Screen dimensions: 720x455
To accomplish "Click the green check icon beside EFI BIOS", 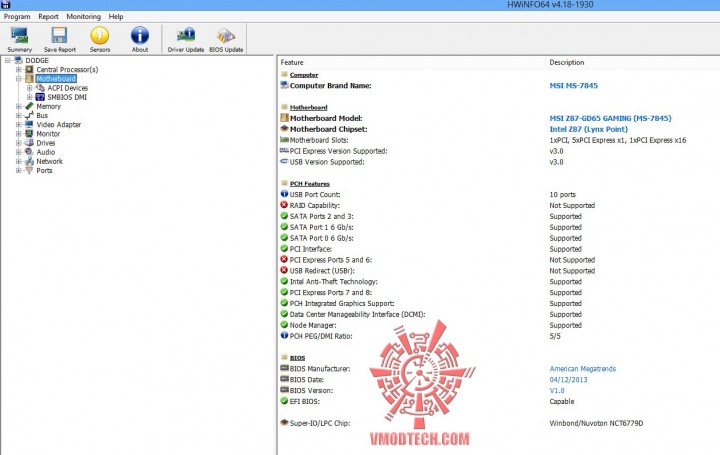I will click(284, 401).
